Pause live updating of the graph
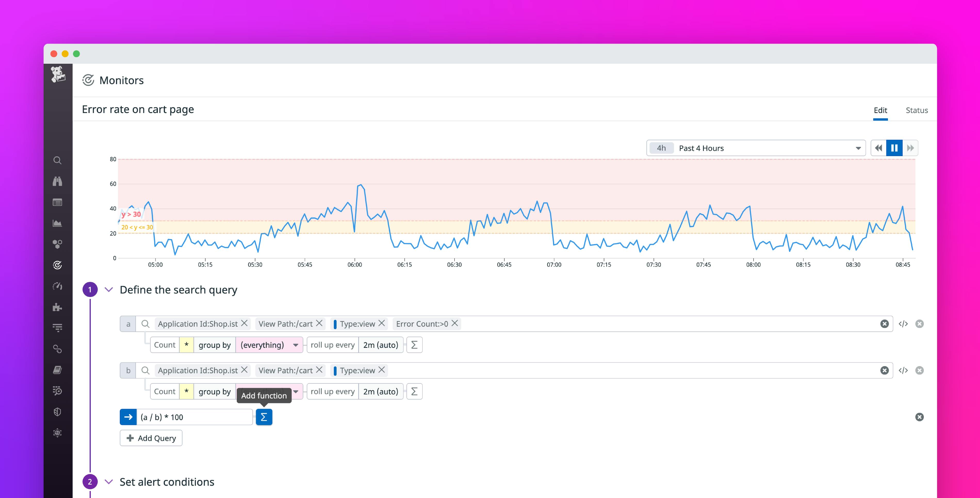This screenshot has height=498, width=980. click(x=894, y=148)
